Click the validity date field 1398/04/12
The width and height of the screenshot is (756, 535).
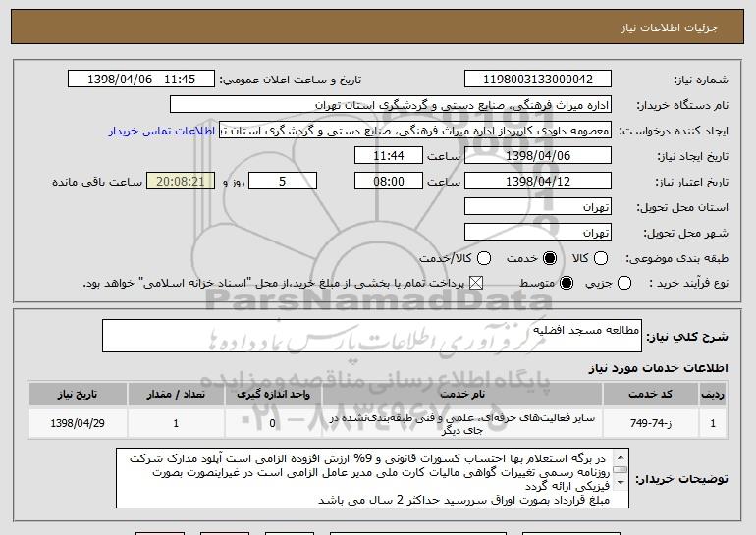(x=538, y=182)
